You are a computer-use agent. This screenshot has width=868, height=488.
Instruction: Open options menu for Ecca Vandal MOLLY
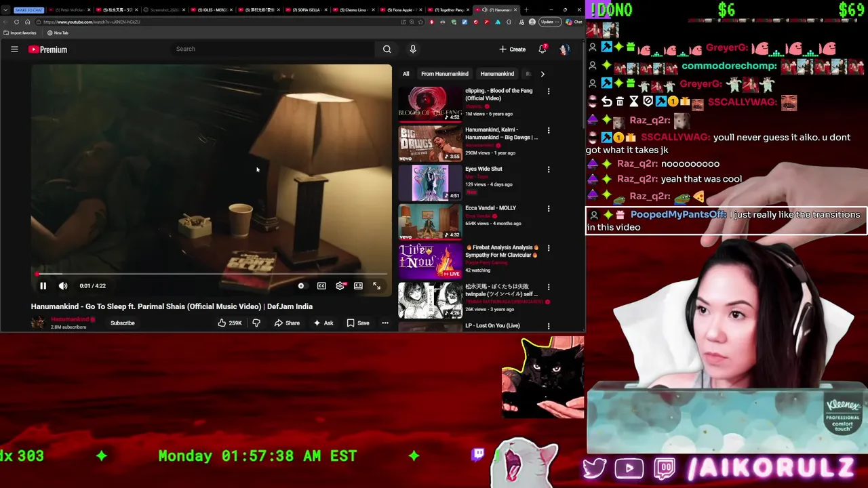point(549,209)
